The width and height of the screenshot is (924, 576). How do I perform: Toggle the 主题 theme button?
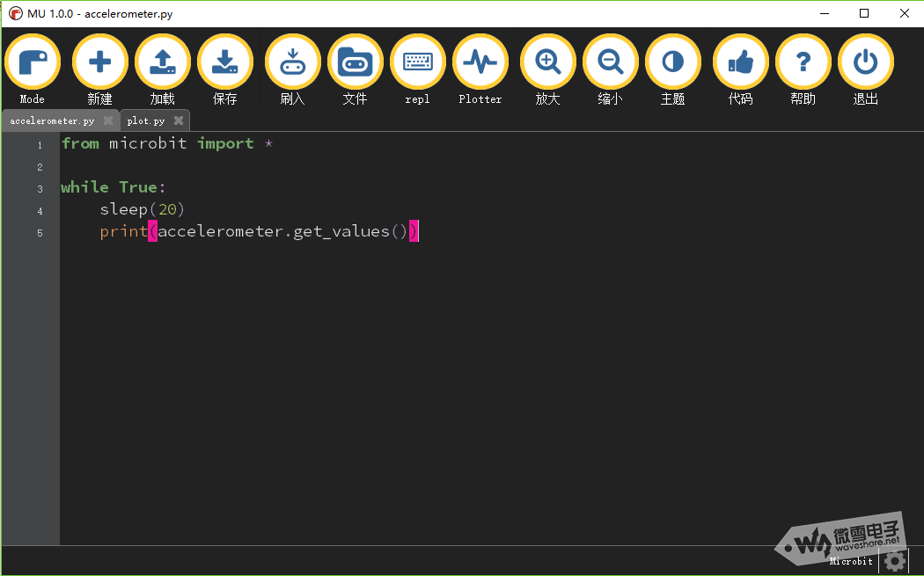pos(672,62)
